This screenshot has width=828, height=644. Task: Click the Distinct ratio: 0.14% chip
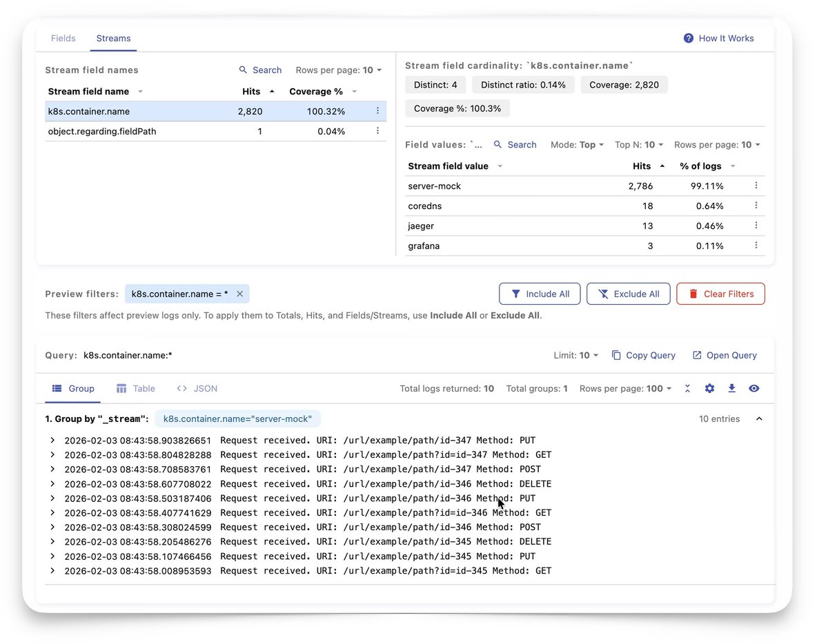(523, 85)
